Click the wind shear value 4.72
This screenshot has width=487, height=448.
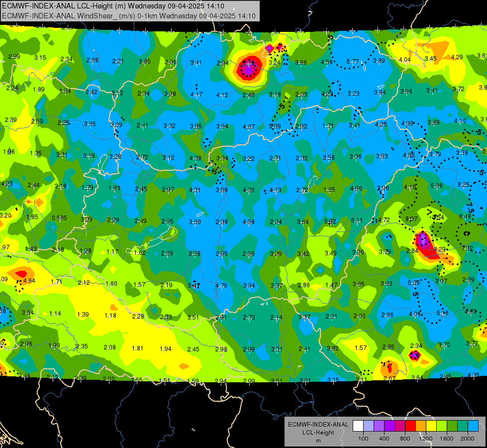(x=384, y=220)
